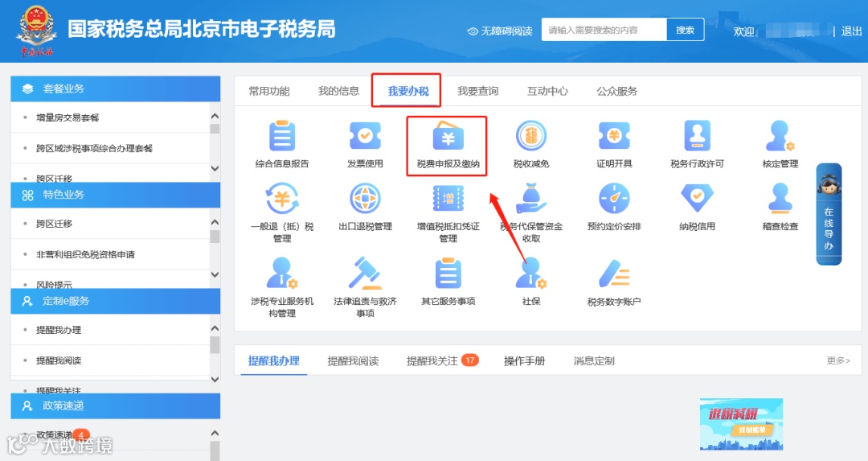Open 非营利组织免税资格申请

coord(85,255)
